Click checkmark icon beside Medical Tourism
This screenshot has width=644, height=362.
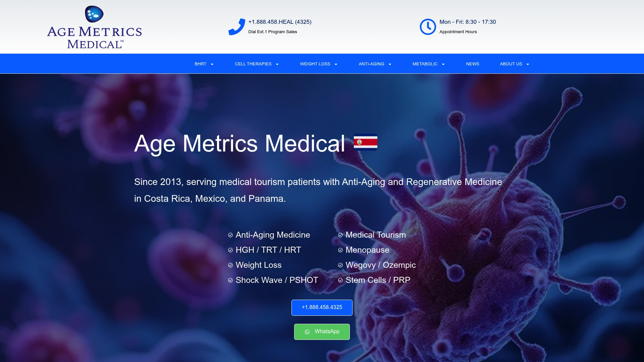(340, 235)
